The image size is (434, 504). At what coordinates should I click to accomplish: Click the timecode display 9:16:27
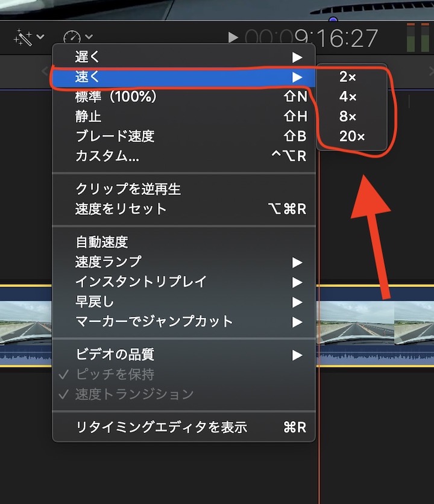point(311,39)
